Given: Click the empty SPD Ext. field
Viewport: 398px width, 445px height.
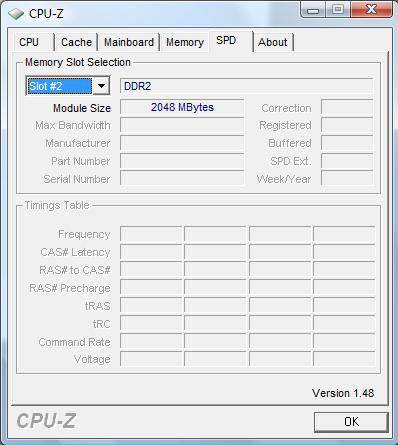Looking at the screenshot, I should point(347,161).
